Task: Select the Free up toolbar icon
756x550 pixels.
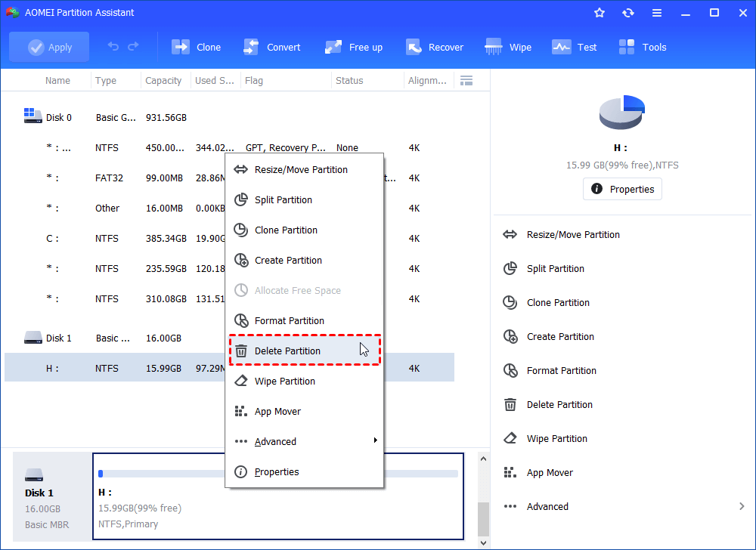Action: (353, 47)
